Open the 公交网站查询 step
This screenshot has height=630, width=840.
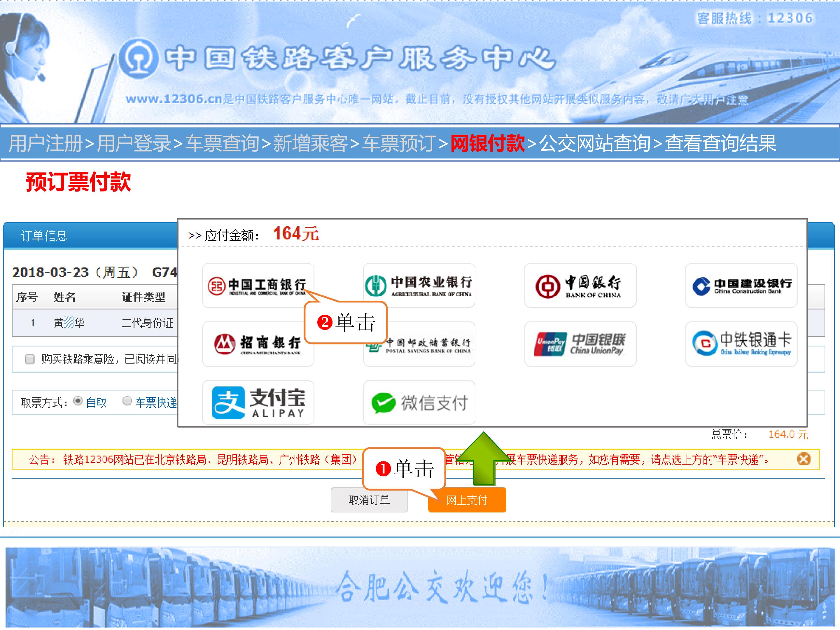595,143
